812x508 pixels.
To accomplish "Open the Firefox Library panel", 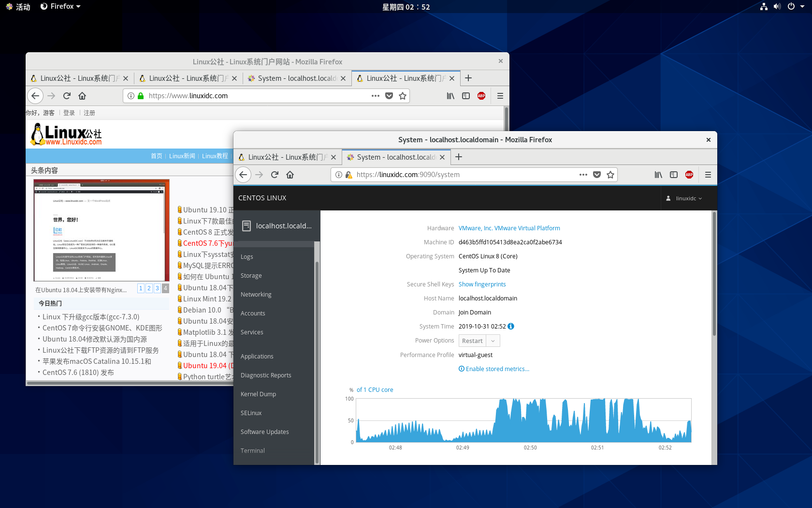I will click(x=658, y=175).
